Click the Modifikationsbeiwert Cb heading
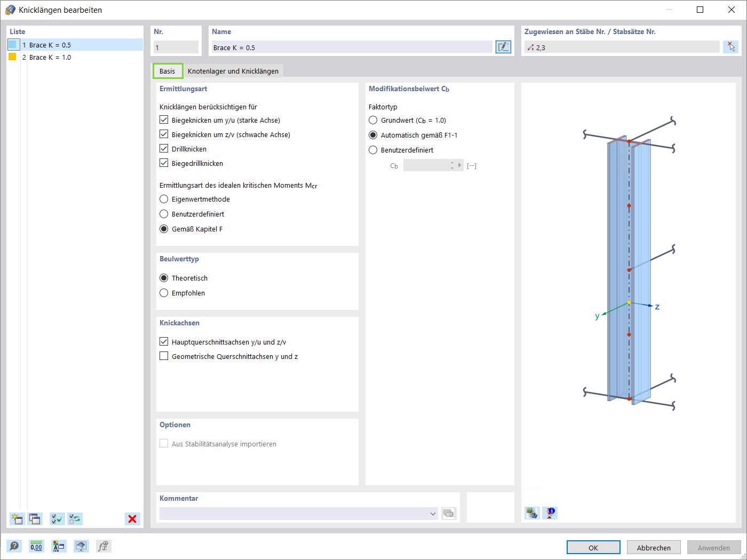747x560 pixels. [409, 89]
